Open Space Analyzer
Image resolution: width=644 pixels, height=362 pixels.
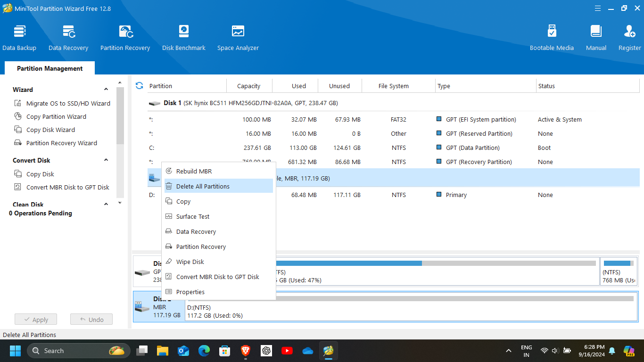[x=238, y=38]
